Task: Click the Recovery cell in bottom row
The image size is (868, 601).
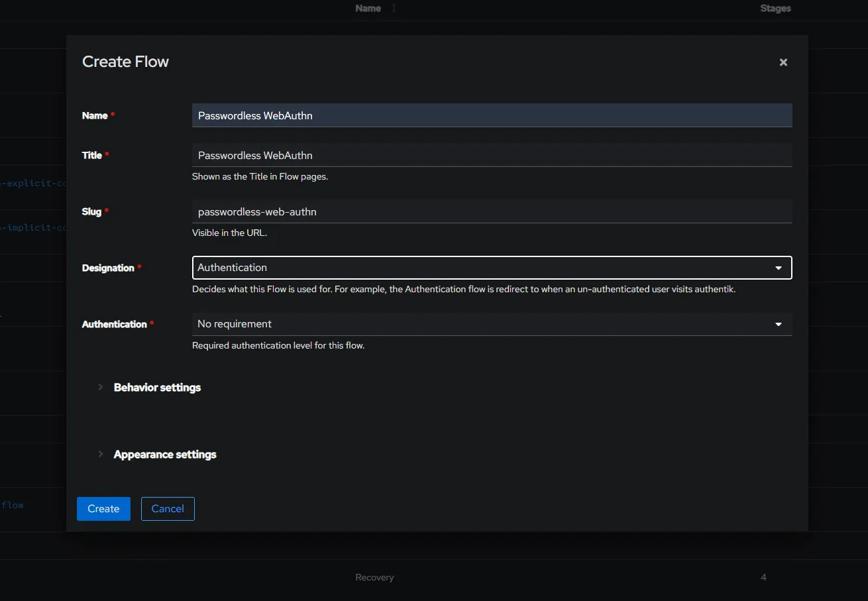Action: (374, 578)
